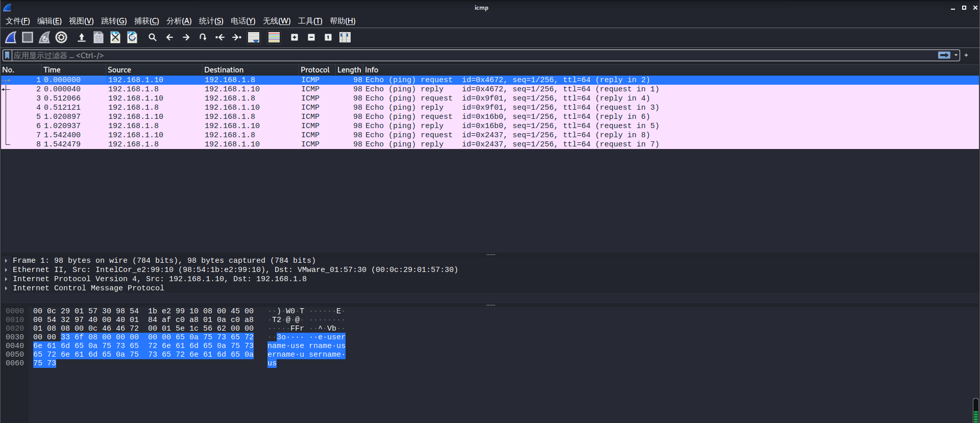This screenshot has height=423, width=980.
Task: Open the 文件(F) menu
Action: tap(18, 21)
